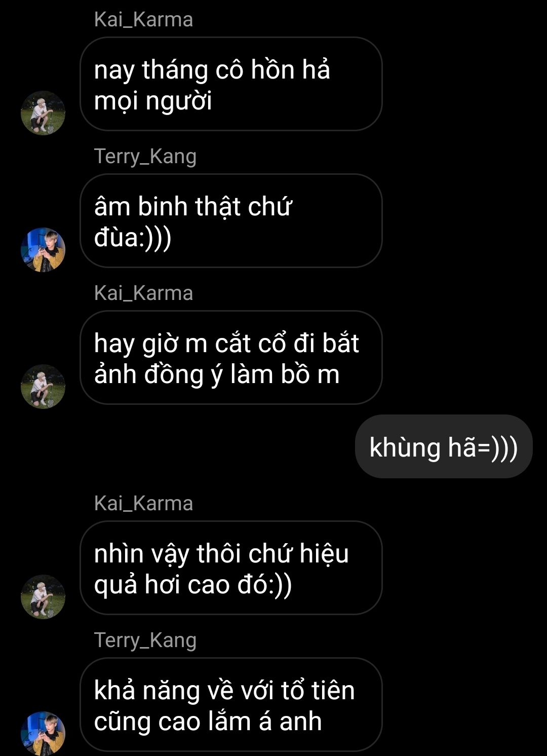
Task: View Terry_Kang's avatar beside 'khả năng về với tổ tiên'
Action: (x=43, y=734)
